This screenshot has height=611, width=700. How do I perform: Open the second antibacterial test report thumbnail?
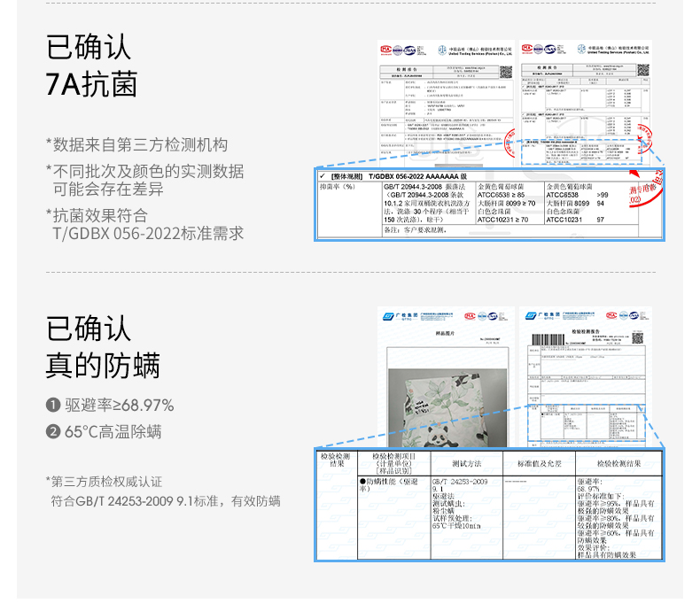click(x=586, y=104)
